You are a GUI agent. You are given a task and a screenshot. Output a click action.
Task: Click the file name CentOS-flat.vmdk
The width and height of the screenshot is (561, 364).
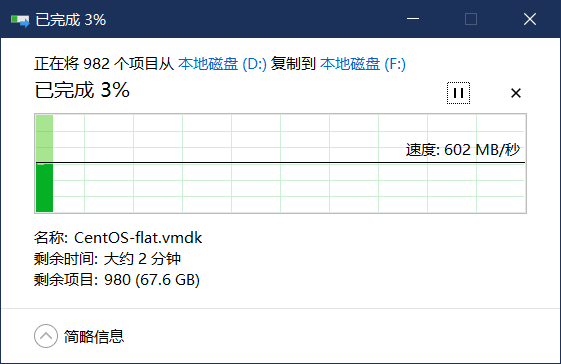138,238
